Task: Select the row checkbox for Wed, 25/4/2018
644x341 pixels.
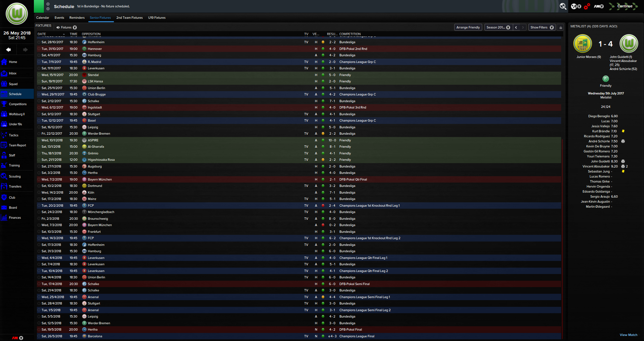Action: (39, 297)
